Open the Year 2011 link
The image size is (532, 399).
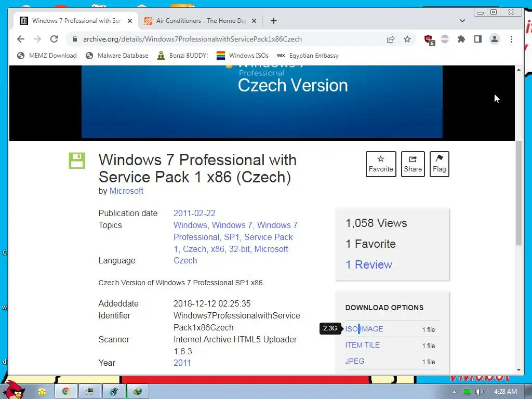[x=182, y=363]
